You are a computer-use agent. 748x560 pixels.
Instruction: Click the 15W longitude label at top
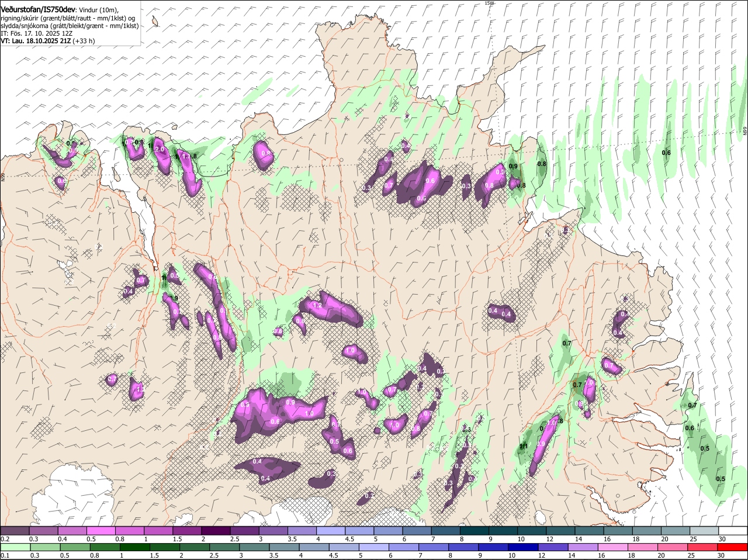tap(489, 3)
